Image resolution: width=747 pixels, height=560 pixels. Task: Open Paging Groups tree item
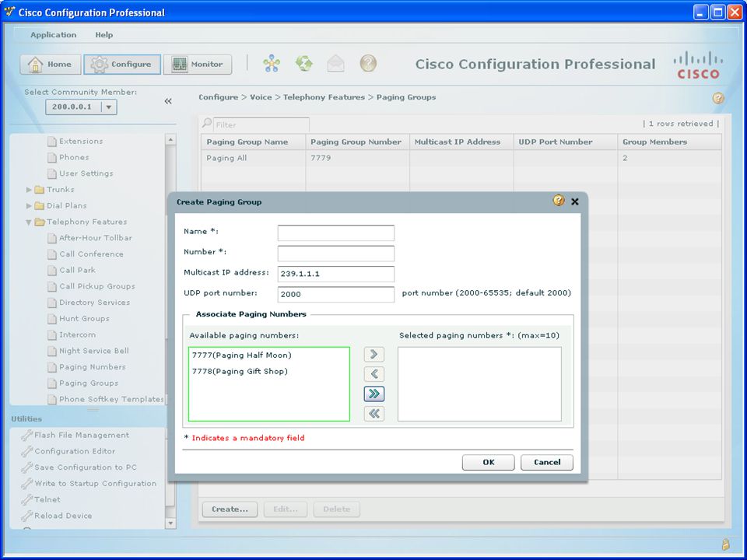click(x=83, y=383)
